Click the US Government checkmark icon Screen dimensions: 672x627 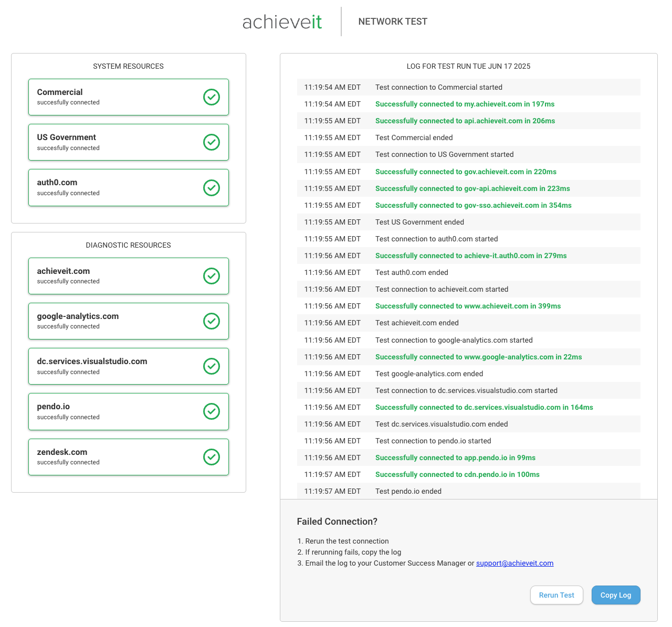click(x=212, y=142)
